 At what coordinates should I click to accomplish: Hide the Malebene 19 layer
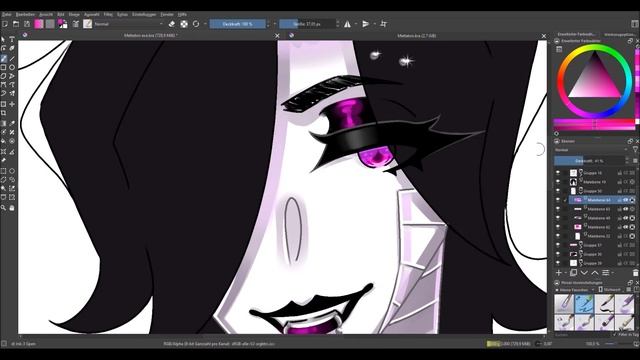[558, 182]
